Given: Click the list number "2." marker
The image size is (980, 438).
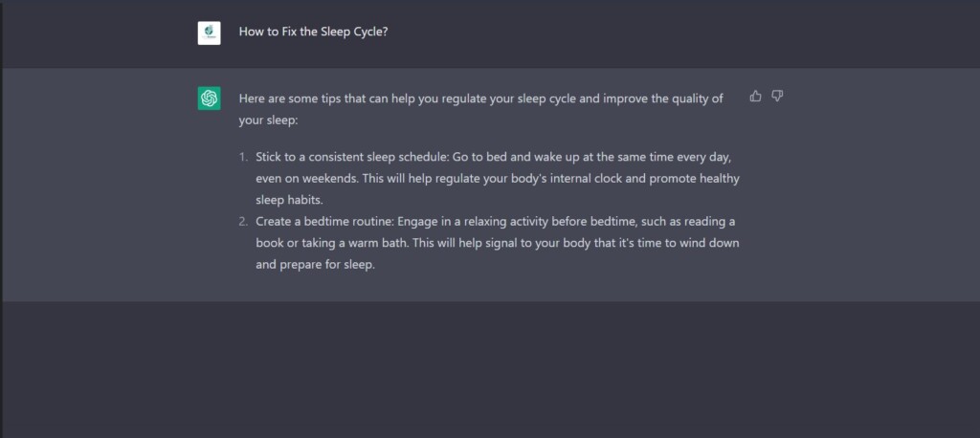Looking at the screenshot, I should [x=244, y=221].
